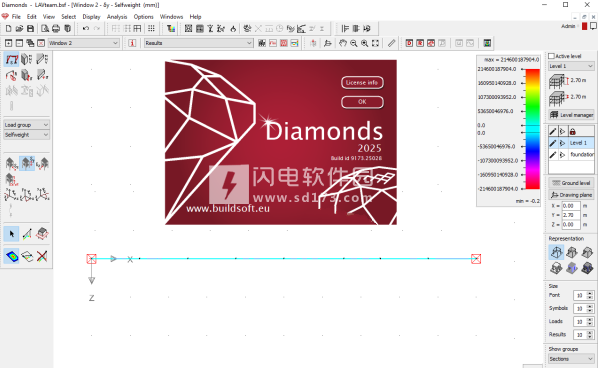This screenshot has height=368, width=598.
Task: Click the colored contour results icon
Action: (12, 256)
